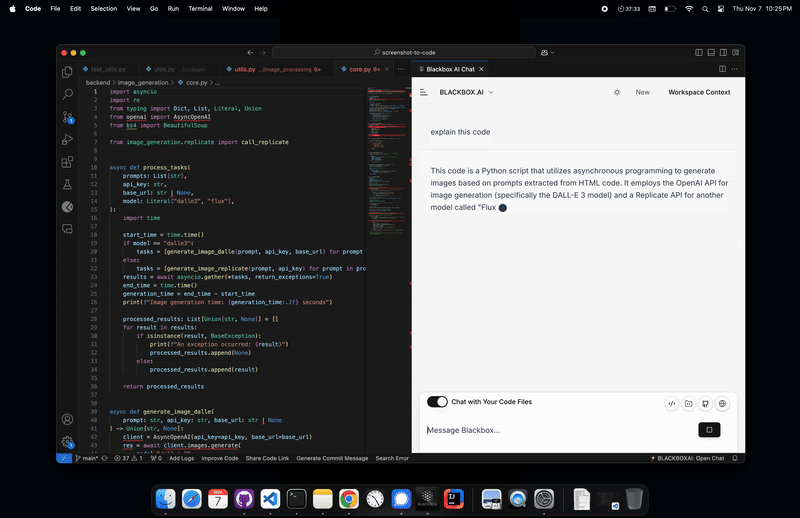Open the Customize Layout icon
The image size is (800, 518).
point(736,53)
